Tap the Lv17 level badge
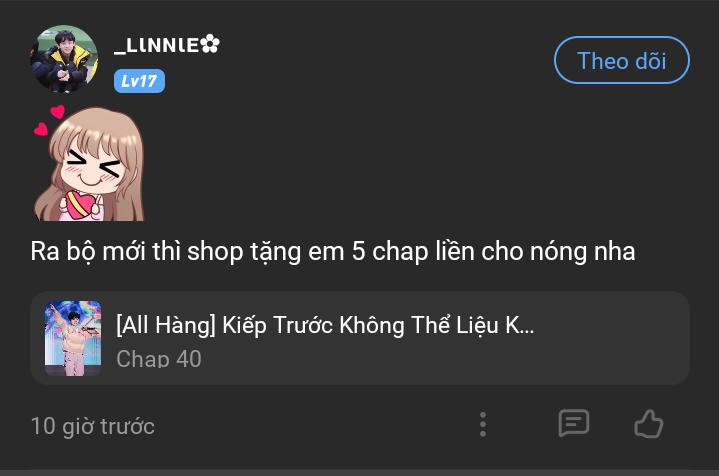This screenshot has width=719, height=476. [x=139, y=81]
